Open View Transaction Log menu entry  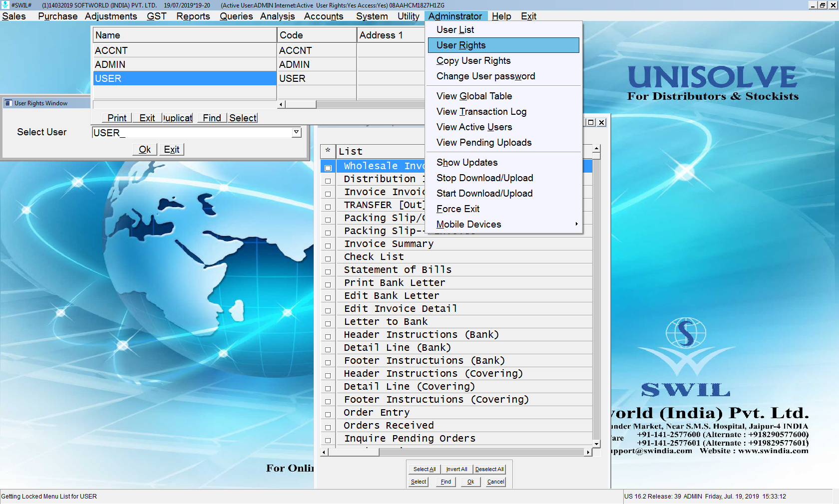click(x=503, y=112)
